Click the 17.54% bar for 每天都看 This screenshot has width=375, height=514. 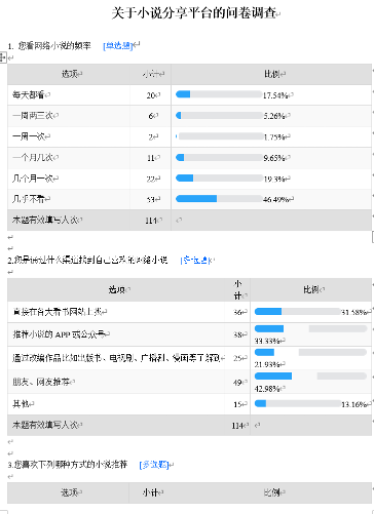coord(219,95)
